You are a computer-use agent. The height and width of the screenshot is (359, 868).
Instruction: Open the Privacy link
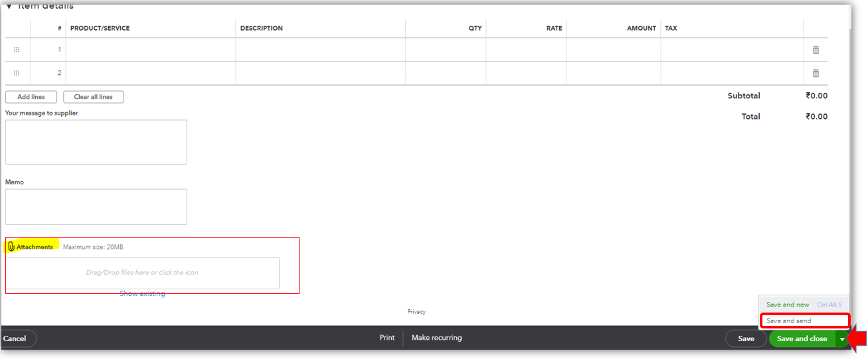(x=416, y=312)
